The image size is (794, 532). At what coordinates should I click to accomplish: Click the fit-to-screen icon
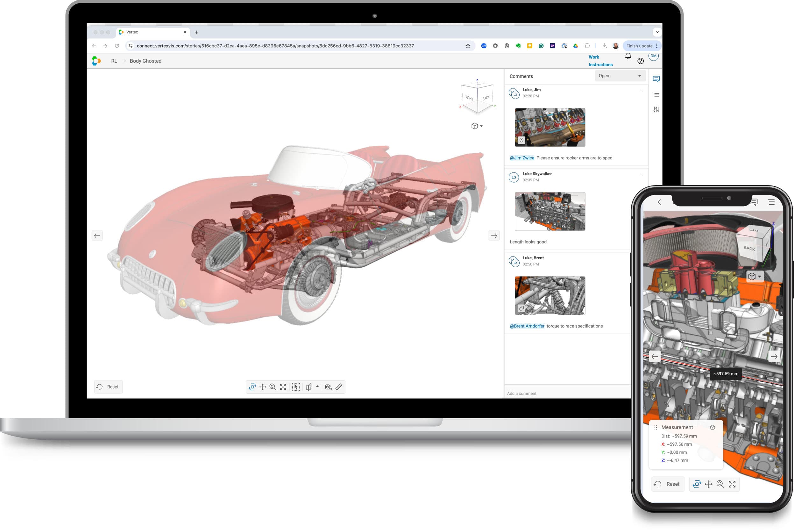click(283, 387)
